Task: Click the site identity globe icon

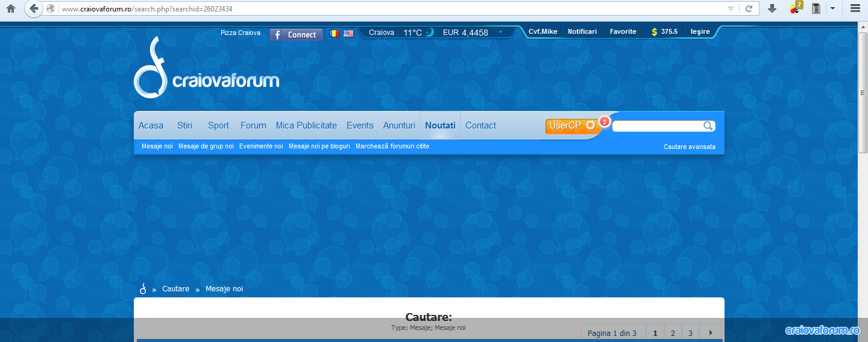Action: coord(51,8)
